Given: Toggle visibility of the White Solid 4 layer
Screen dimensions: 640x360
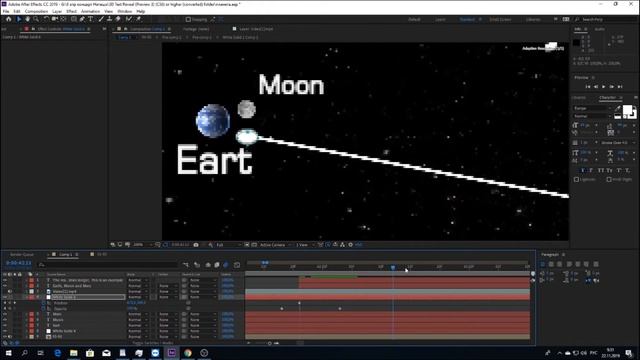Looking at the screenshot, I should [x=4, y=331].
